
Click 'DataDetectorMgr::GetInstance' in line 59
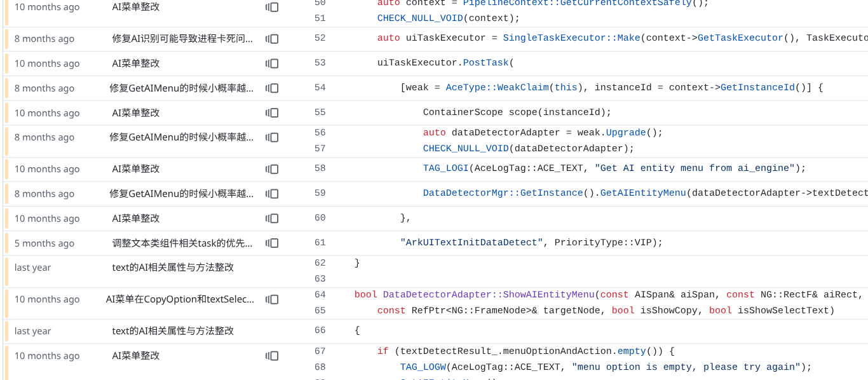[x=503, y=193]
